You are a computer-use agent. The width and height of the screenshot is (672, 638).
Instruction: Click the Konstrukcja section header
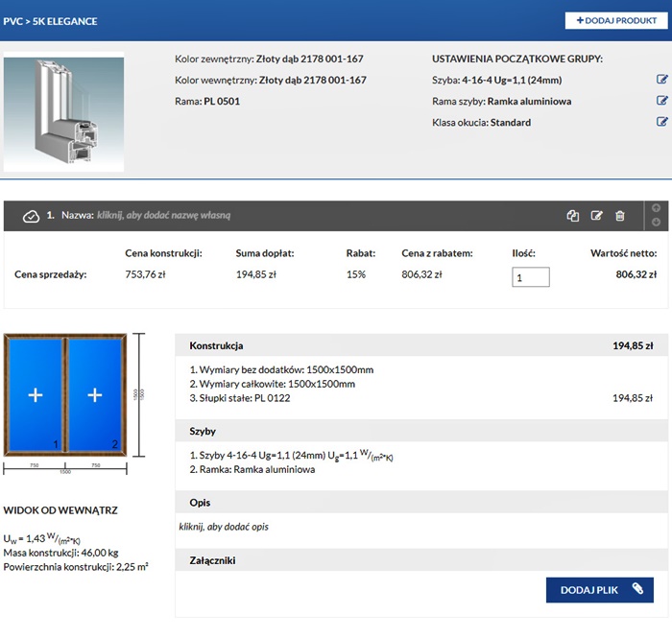tap(216, 345)
